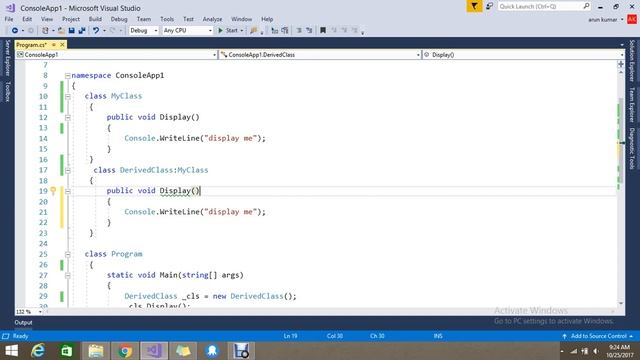Image resolution: width=640 pixels, height=360 pixels.
Task: Save Program.cs with the Save icon
Action: (x=71, y=31)
